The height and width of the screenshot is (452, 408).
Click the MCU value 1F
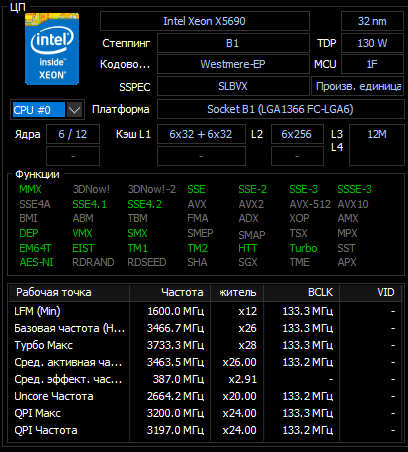tap(372, 64)
